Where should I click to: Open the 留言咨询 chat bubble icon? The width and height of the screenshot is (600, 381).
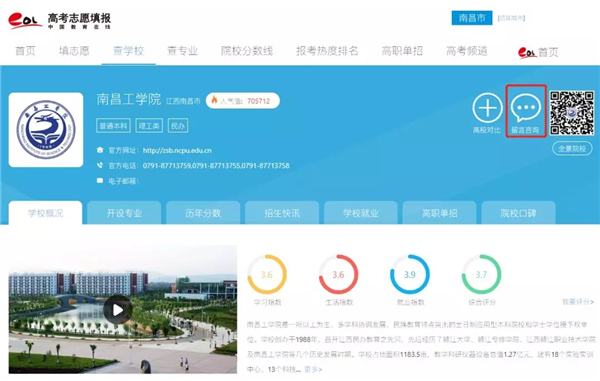pyautogui.click(x=526, y=108)
